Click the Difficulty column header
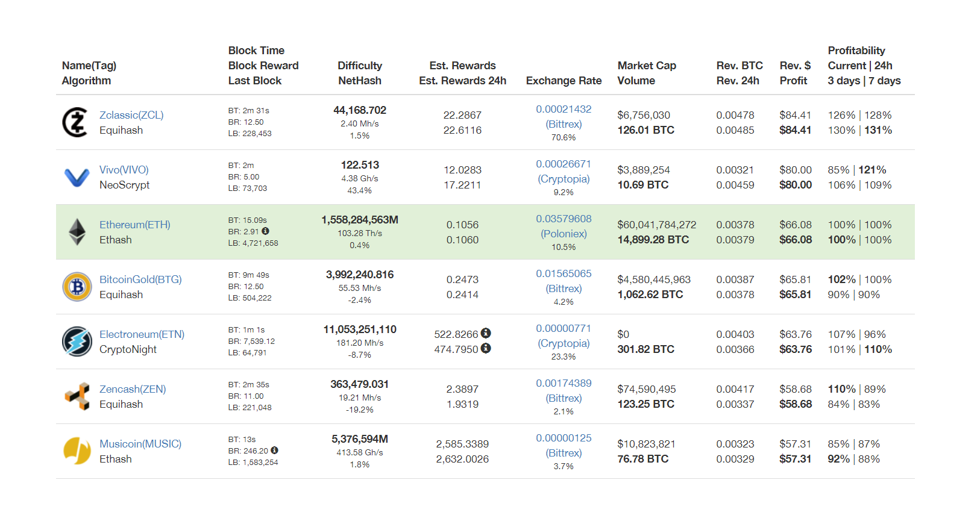The height and width of the screenshot is (524, 980). (360, 66)
